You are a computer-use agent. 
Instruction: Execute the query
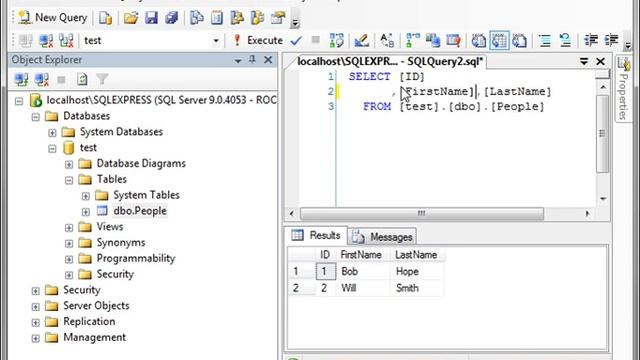258,40
